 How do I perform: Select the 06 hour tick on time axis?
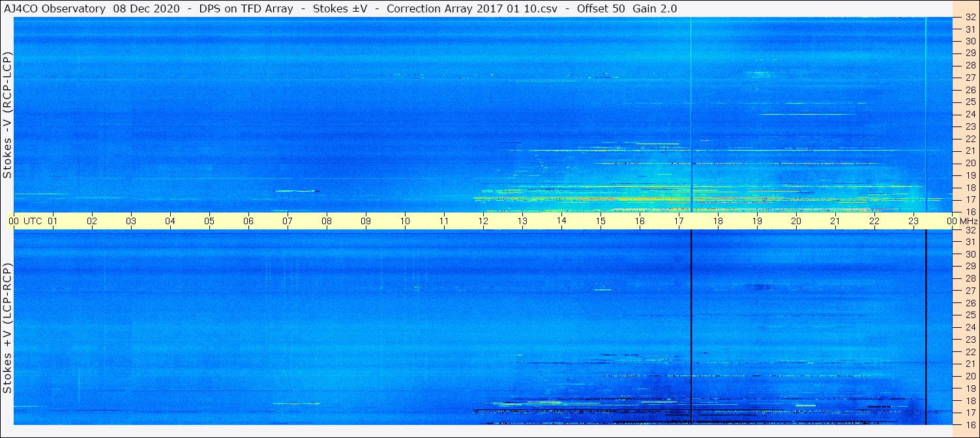pyautogui.click(x=248, y=221)
